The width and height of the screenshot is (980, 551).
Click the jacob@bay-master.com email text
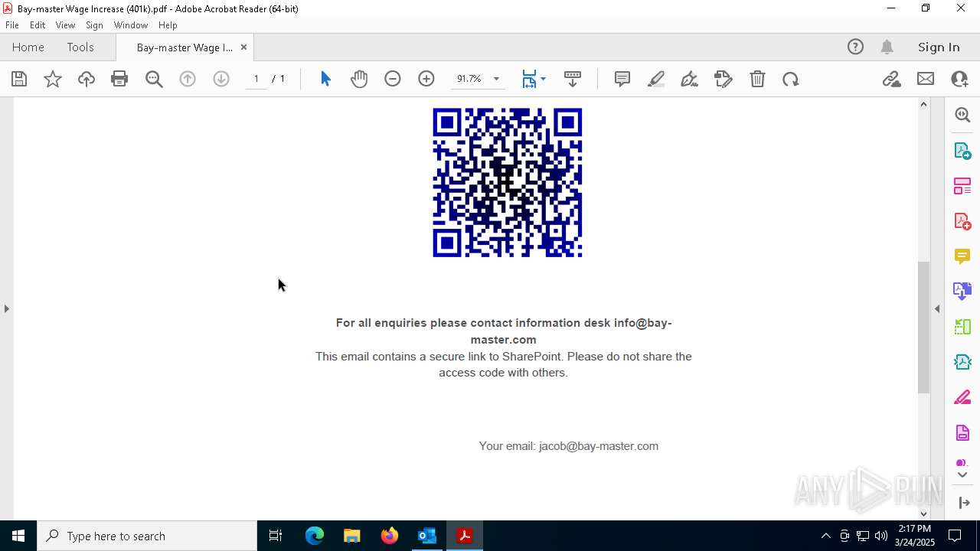[599, 446]
